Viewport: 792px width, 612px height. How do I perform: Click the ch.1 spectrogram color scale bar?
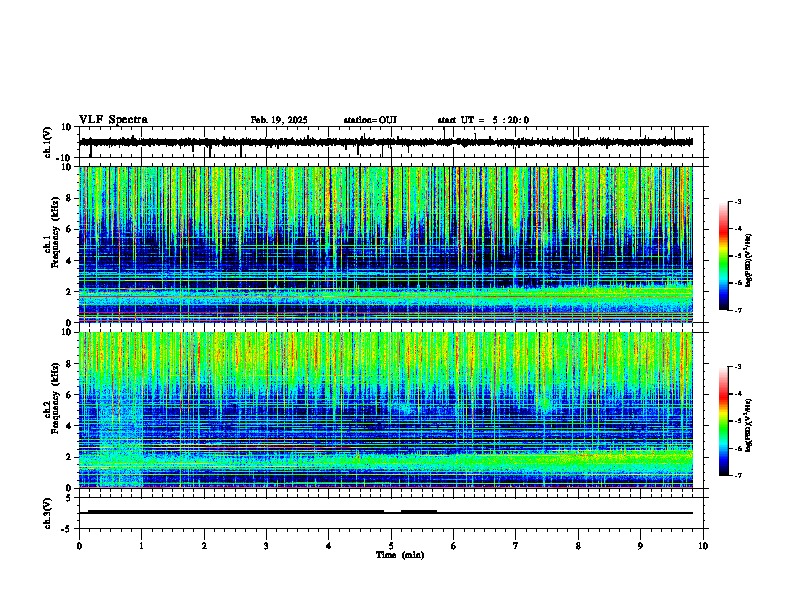(x=724, y=256)
